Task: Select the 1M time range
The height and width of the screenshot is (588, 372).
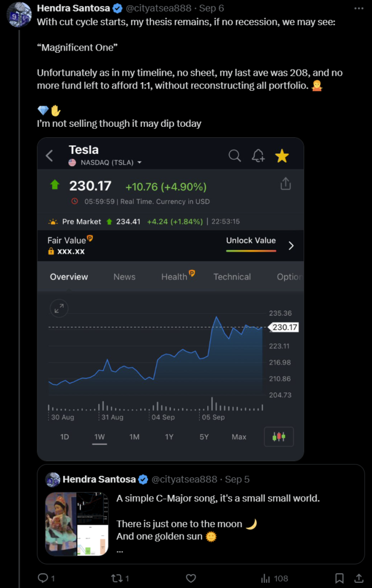Action: tap(134, 437)
